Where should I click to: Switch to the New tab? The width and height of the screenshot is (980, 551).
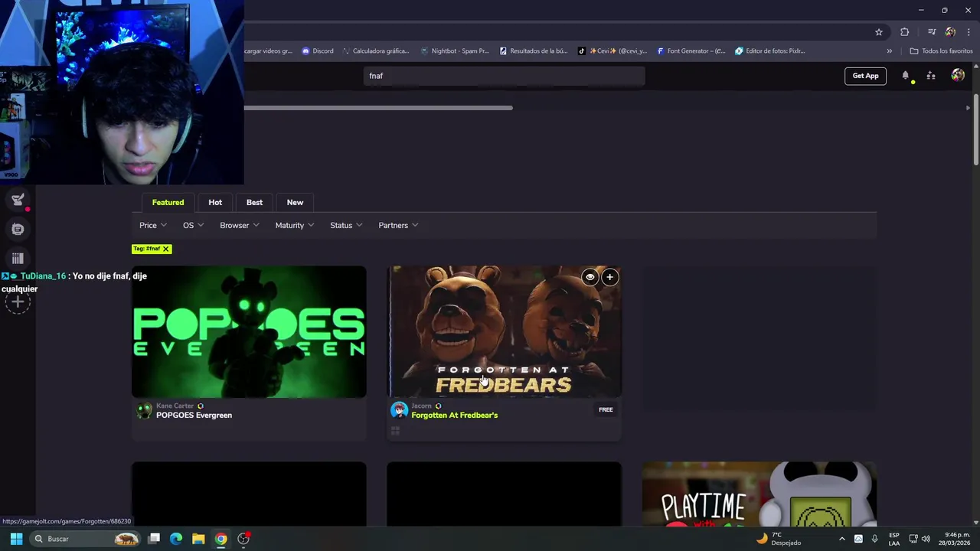295,202
